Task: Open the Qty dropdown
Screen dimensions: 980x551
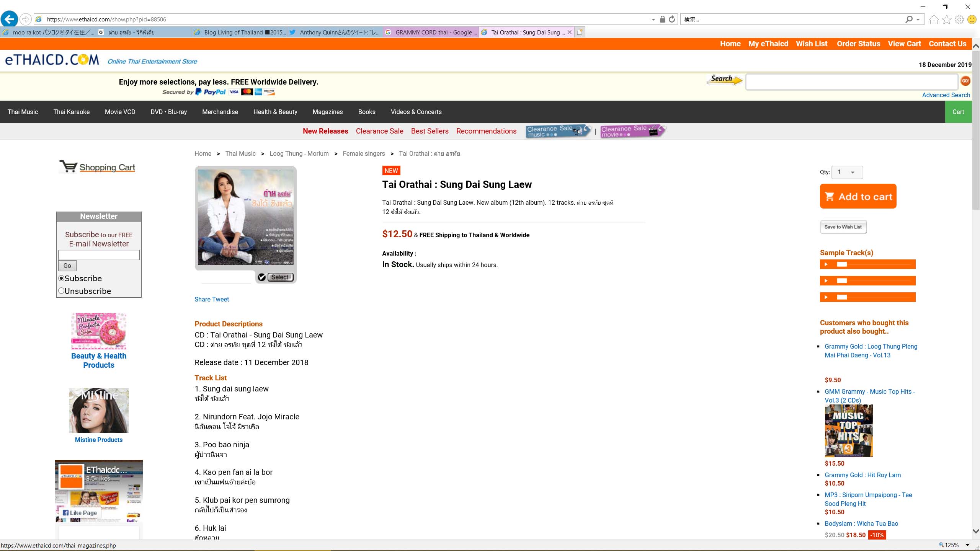Action: (x=847, y=172)
